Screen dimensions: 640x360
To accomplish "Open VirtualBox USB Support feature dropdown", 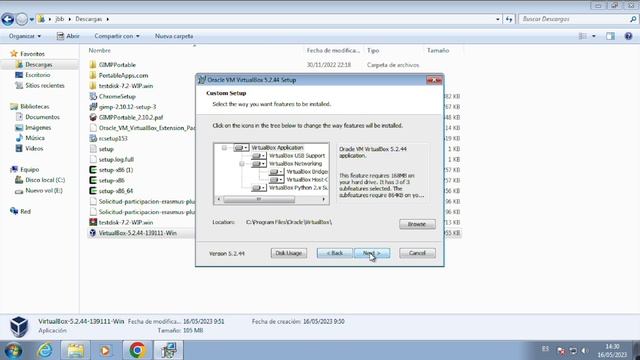I will pyautogui.click(x=258, y=156).
